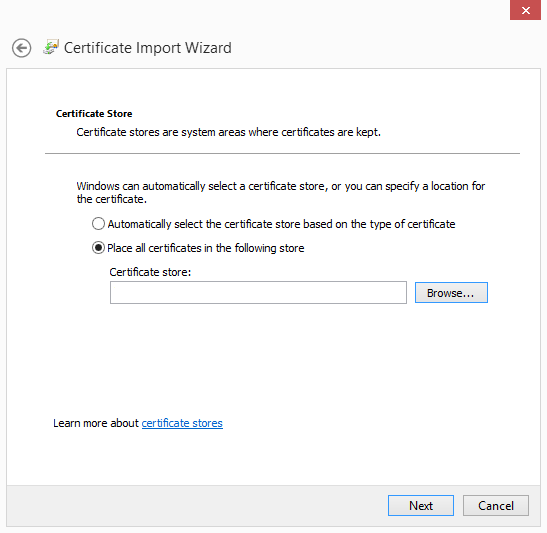Screen dimensions: 547x533
Task: Proceed with the Next button
Action: [421, 505]
